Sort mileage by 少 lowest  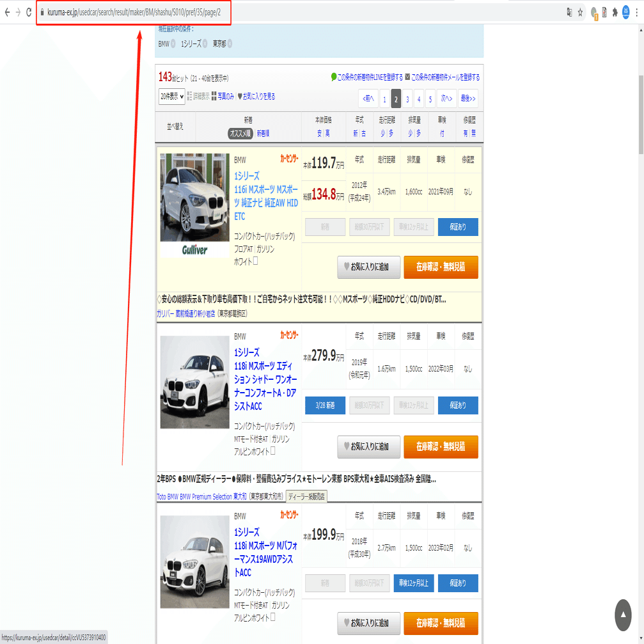click(383, 134)
